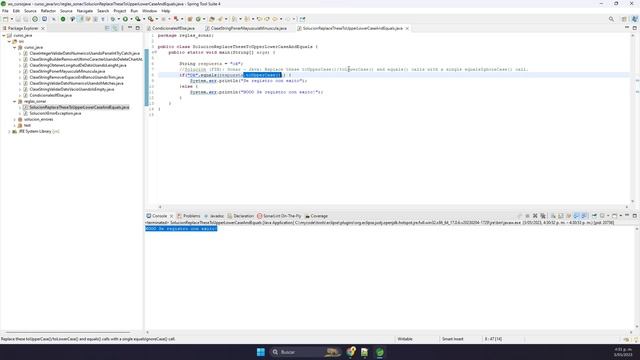Close the Package Explorer view

pos(43,28)
